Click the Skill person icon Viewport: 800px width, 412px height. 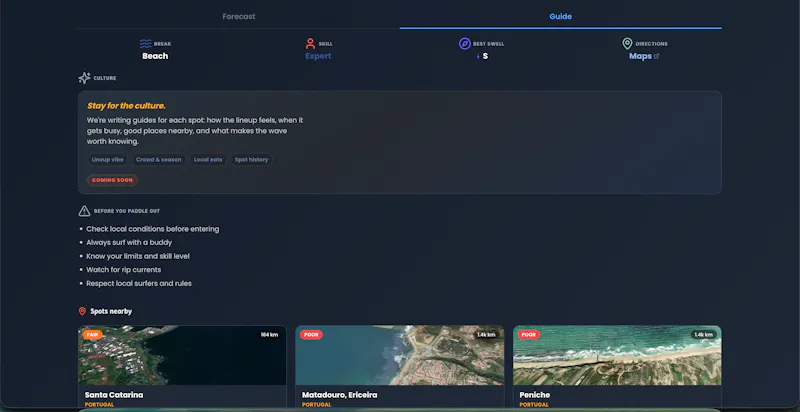[310, 43]
